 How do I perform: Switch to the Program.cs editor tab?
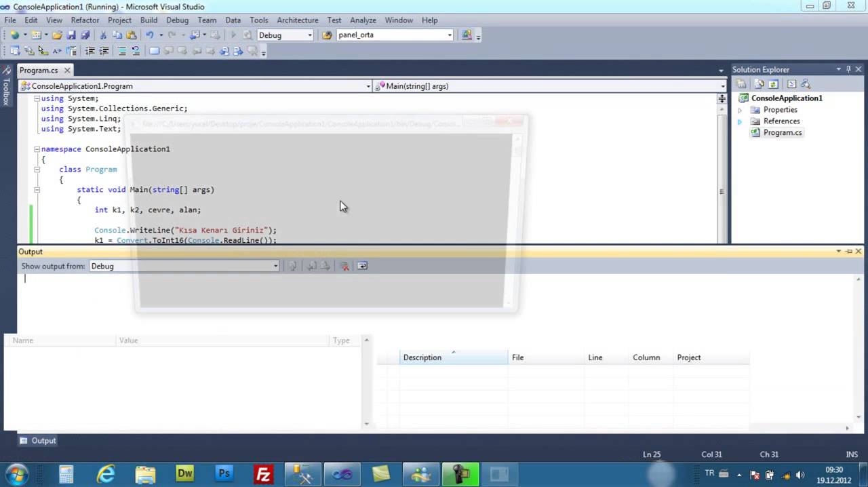39,71
